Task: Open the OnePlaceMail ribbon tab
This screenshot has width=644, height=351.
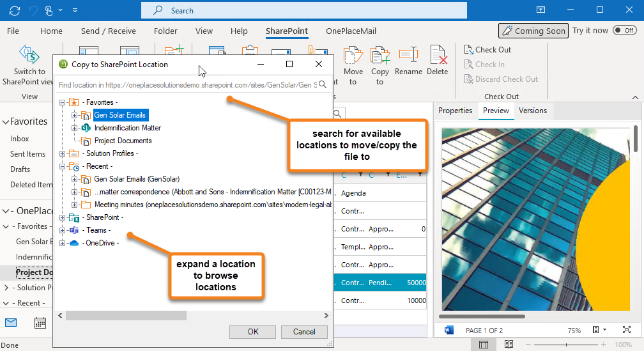Action: pos(351,31)
